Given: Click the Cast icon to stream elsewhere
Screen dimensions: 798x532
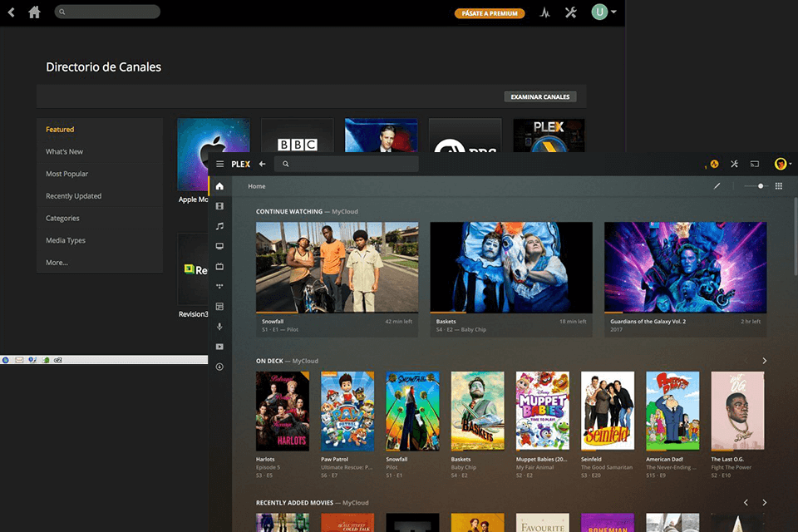Looking at the screenshot, I should coord(755,164).
